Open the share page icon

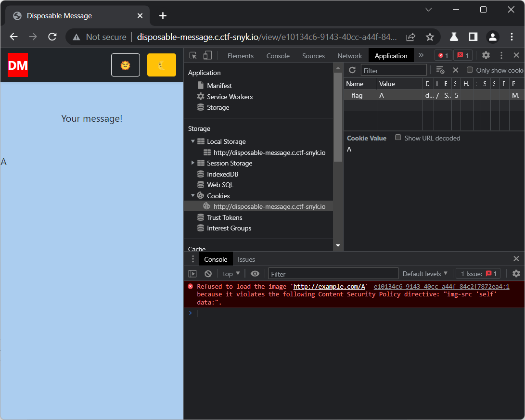(x=411, y=37)
